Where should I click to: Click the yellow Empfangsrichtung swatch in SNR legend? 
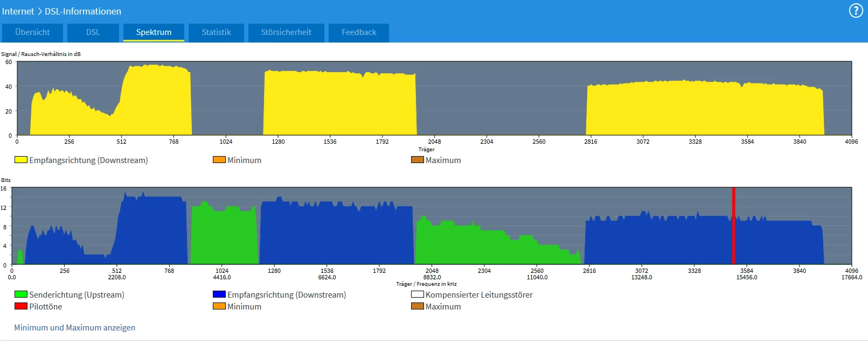tap(21, 160)
